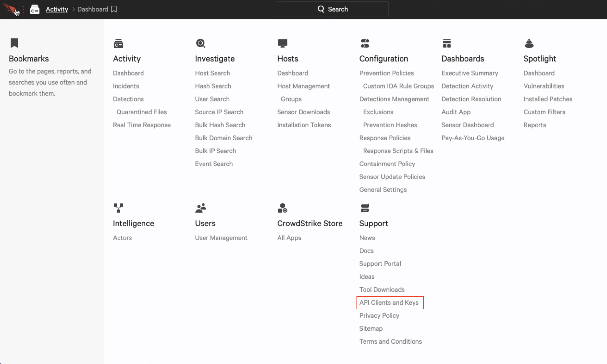The width and height of the screenshot is (607, 364).
Task: Click the Spotlight section icon
Action: (529, 43)
